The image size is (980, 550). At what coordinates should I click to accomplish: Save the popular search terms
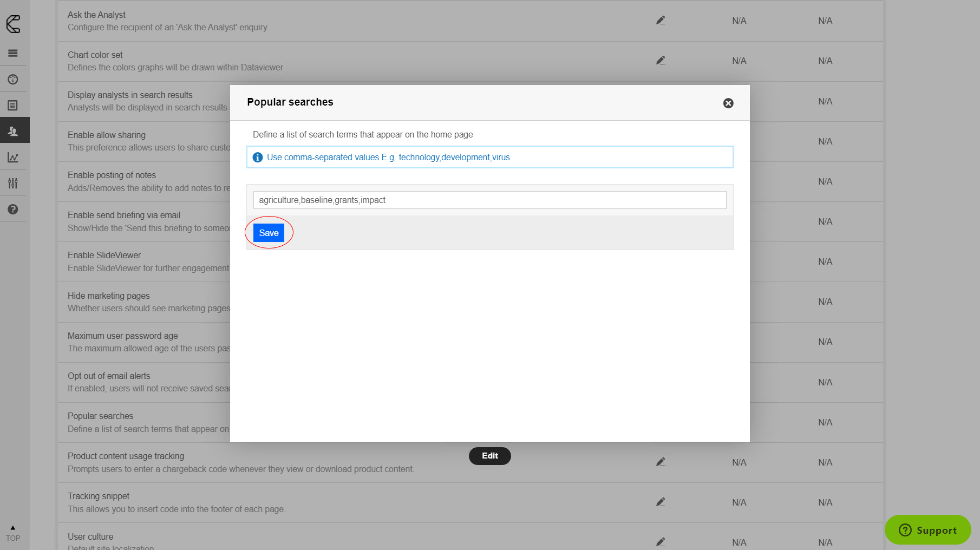(x=269, y=233)
